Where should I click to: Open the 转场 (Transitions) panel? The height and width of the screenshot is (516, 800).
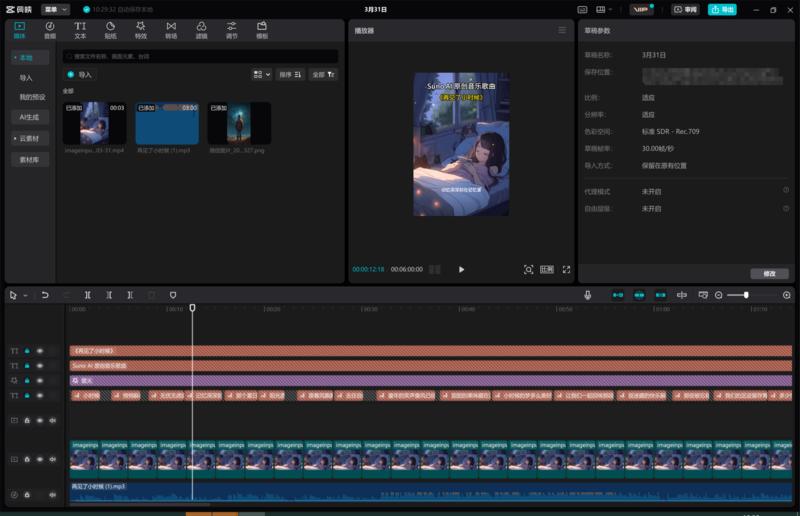point(170,29)
